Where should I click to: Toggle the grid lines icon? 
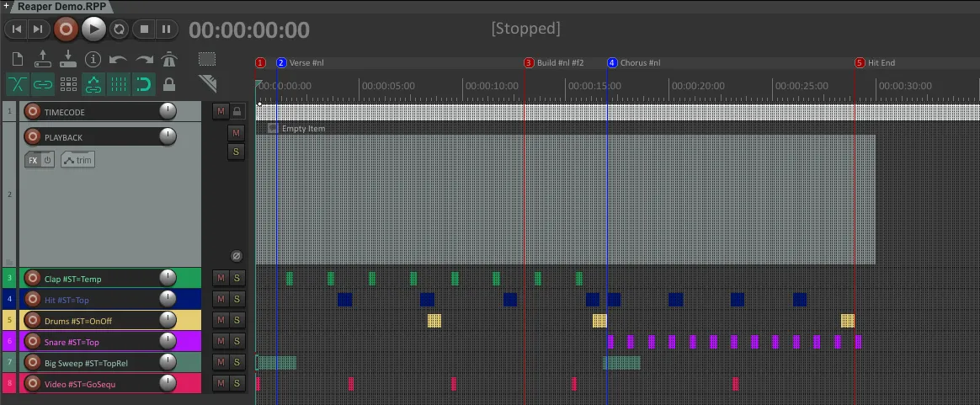119,84
